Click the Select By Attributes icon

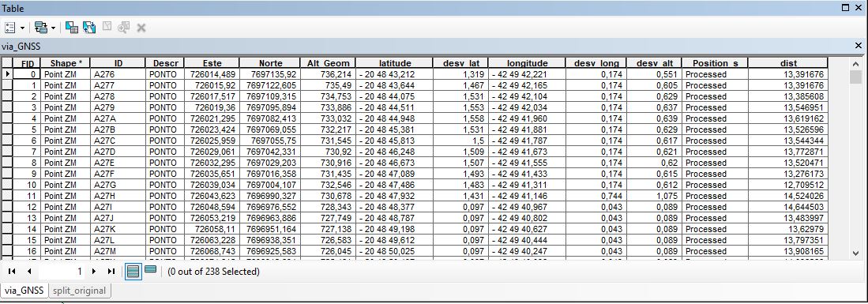click(71, 27)
